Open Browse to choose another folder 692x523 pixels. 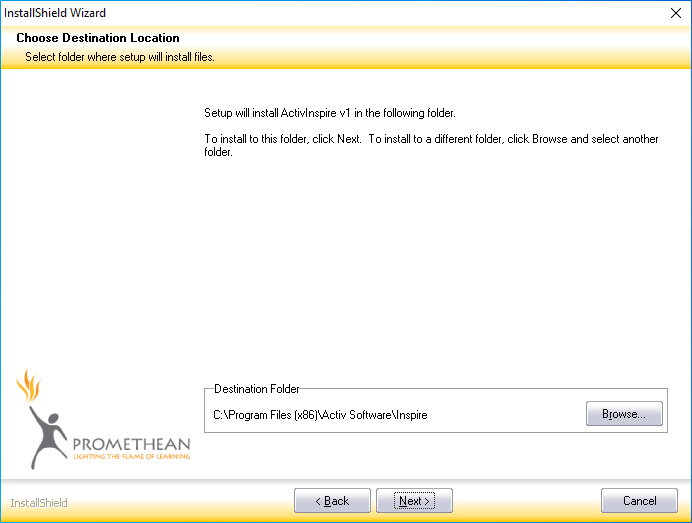624,414
